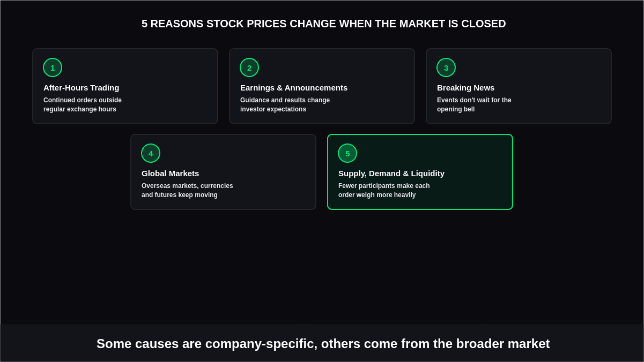The width and height of the screenshot is (644, 362).
Task: Click the number 4 circle badge
Action: 151,153
